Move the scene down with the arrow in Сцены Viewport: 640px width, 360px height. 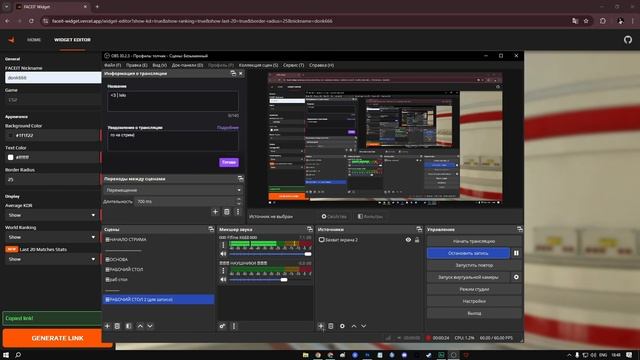(x=150, y=326)
